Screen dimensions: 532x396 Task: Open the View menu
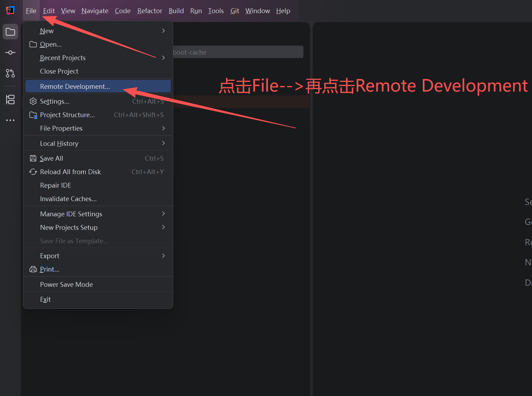68,11
